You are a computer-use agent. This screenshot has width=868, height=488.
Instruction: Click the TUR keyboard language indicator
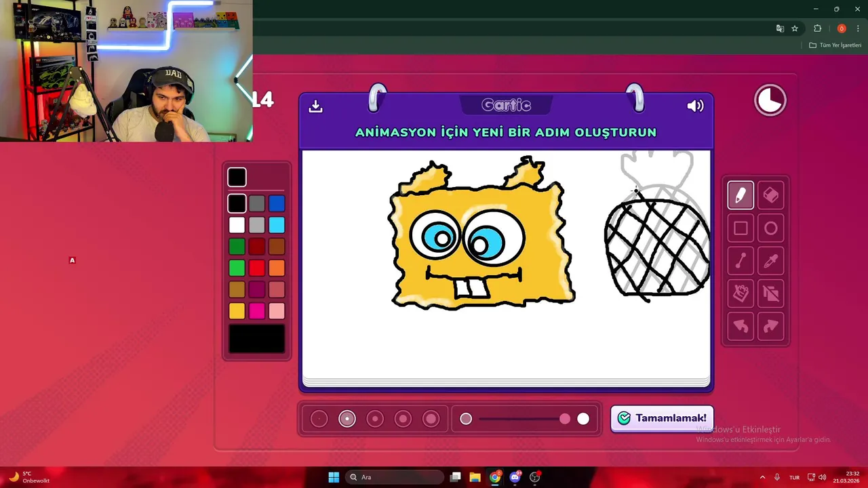pos(794,477)
